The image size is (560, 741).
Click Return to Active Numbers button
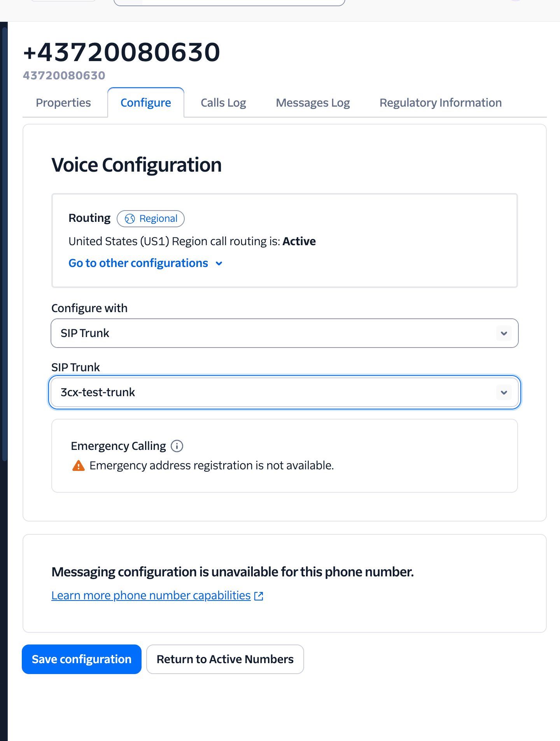225,659
